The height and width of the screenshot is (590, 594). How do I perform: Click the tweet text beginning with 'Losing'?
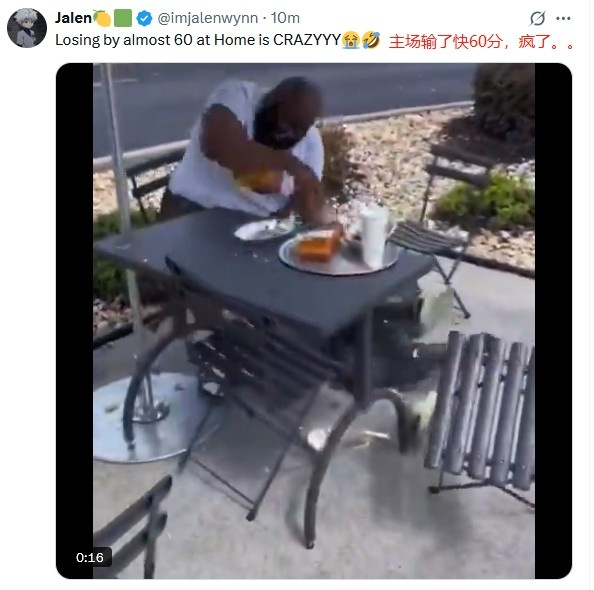pos(198,40)
